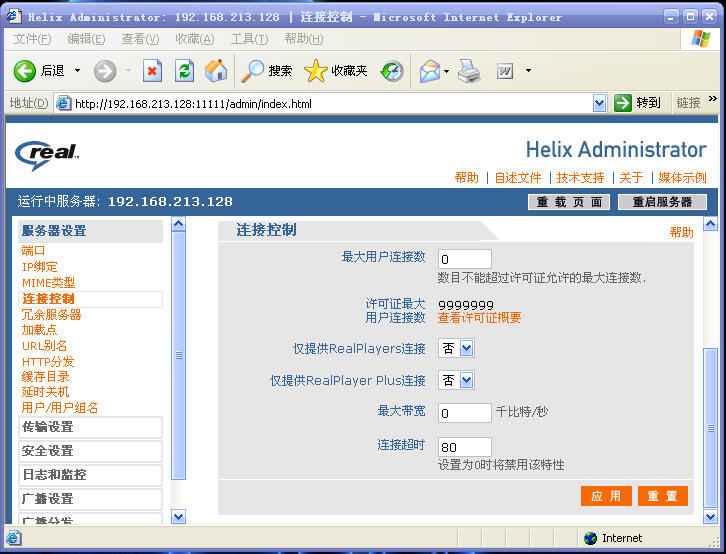Open 文件(F) menu
The image size is (726, 554).
pyautogui.click(x=31, y=39)
